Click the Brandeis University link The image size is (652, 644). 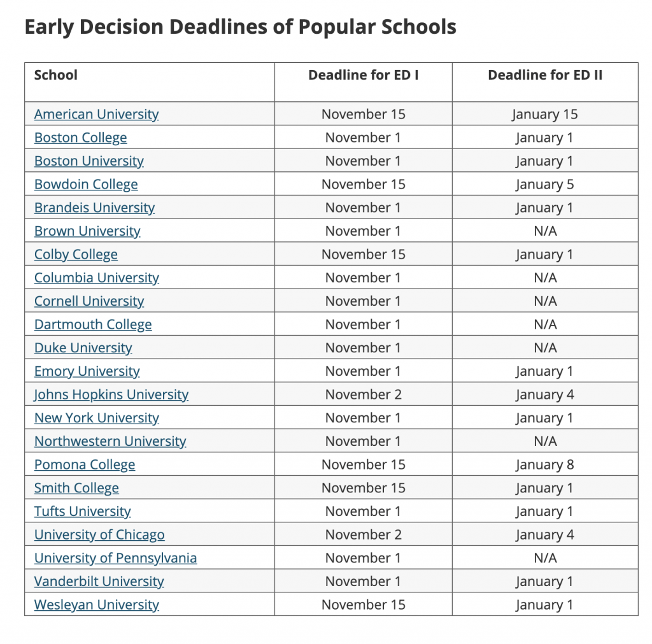[x=94, y=208]
